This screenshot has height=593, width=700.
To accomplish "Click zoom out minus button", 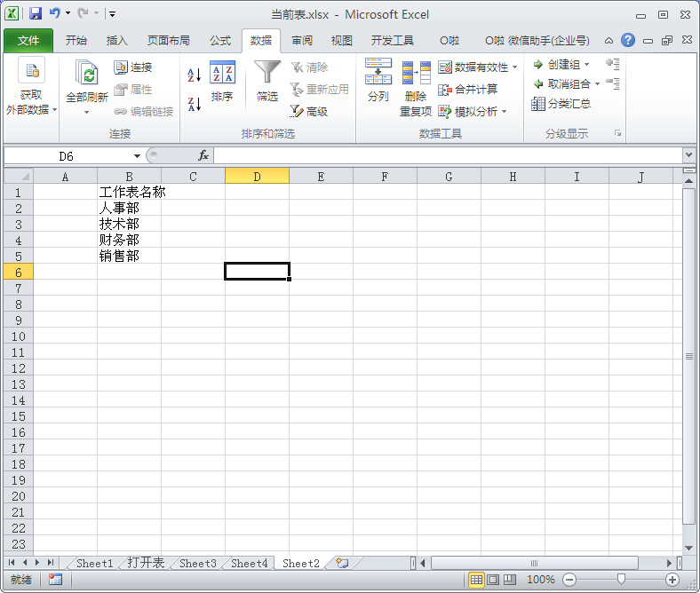I will pos(569,579).
